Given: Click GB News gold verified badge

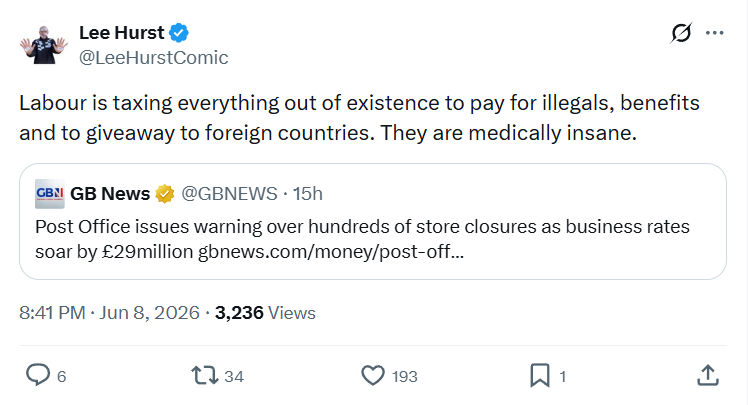Looking at the screenshot, I should click(165, 194).
